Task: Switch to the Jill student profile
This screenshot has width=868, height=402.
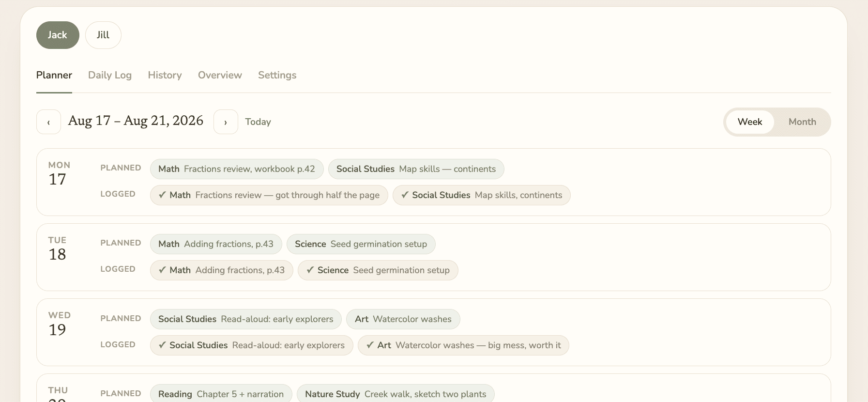Action: coord(103,35)
